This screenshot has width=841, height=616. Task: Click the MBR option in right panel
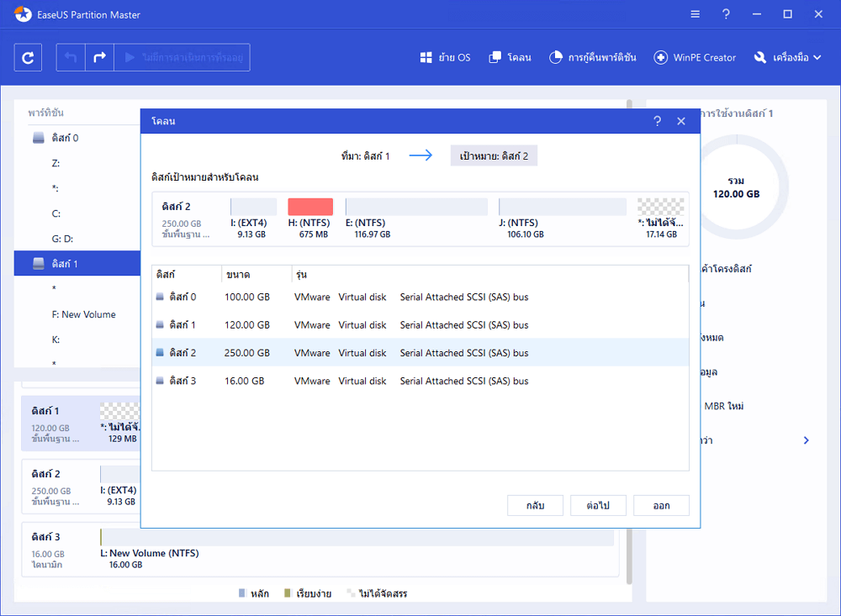[723, 406]
